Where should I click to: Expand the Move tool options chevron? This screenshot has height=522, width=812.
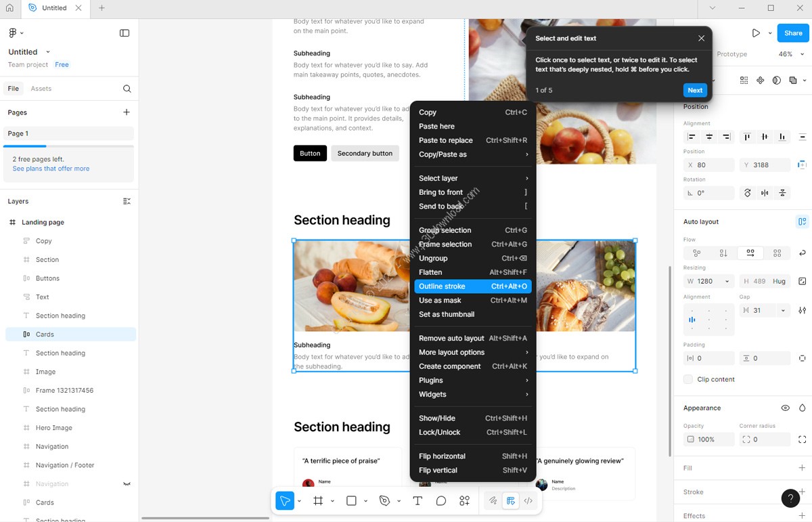(x=300, y=501)
